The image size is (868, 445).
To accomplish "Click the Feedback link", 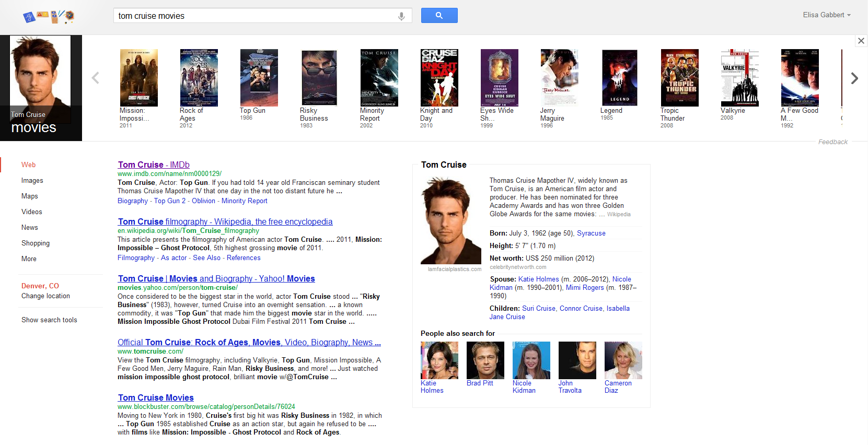I will point(832,142).
